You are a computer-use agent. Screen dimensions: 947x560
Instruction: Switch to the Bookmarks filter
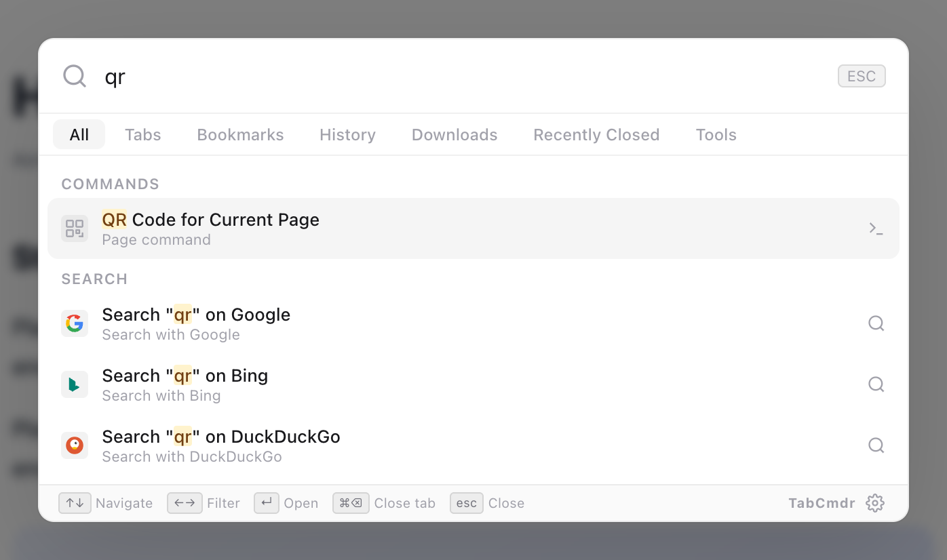240,134
